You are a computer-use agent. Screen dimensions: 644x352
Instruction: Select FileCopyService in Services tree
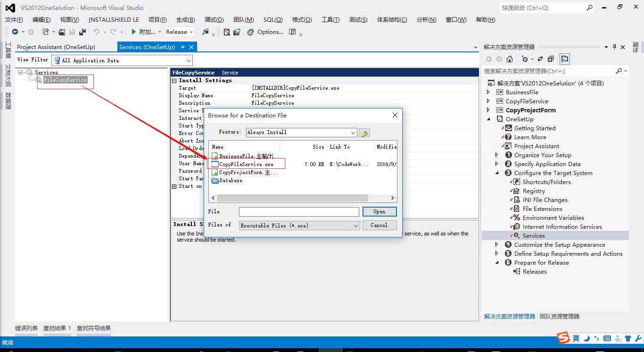(65, 80)
